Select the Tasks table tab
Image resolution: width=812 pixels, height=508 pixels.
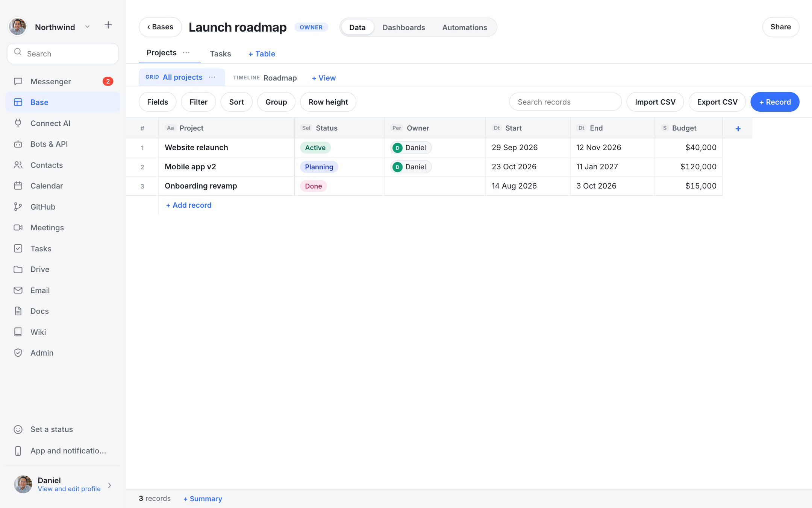tap(220, 54)
